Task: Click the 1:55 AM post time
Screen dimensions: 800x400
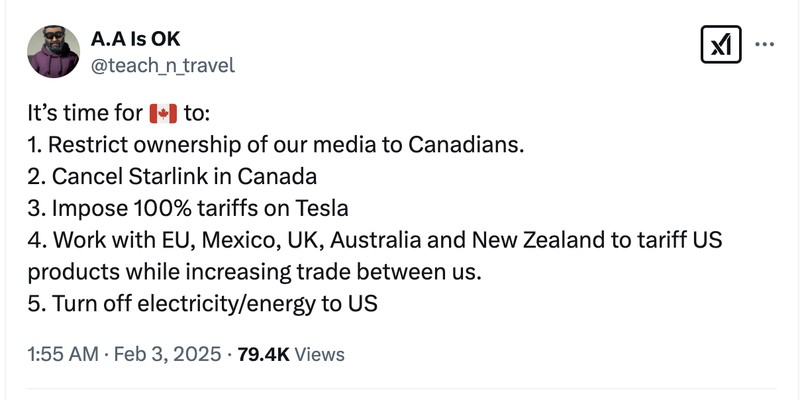Action: pyautogui.click(x=64, y=354)
